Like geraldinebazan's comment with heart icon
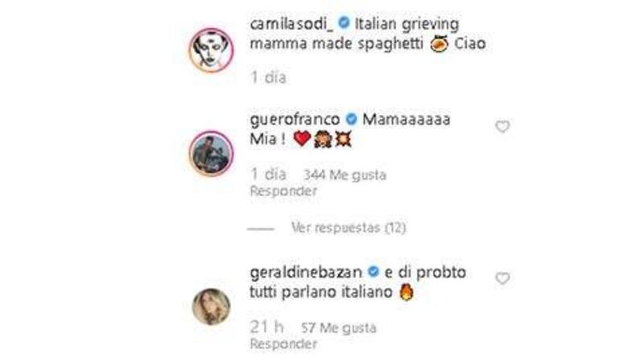Image resolution: width=644 pixels, height=362 pixels. click(x=502, y=278)
